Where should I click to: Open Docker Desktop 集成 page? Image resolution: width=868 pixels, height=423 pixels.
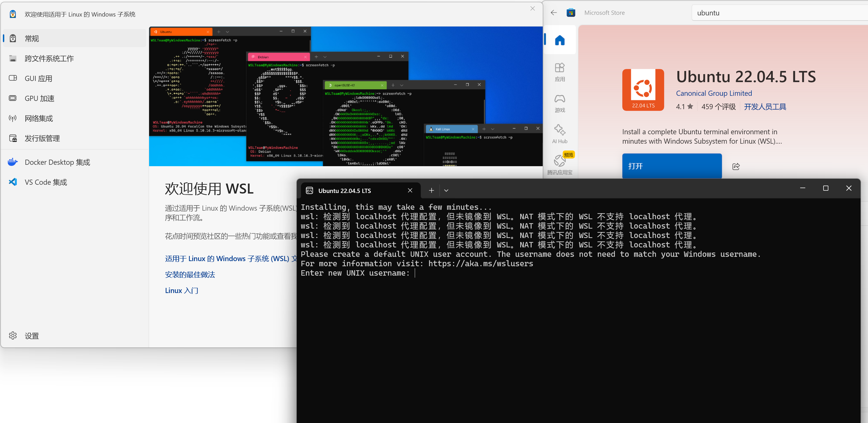[x=57, y=162]
